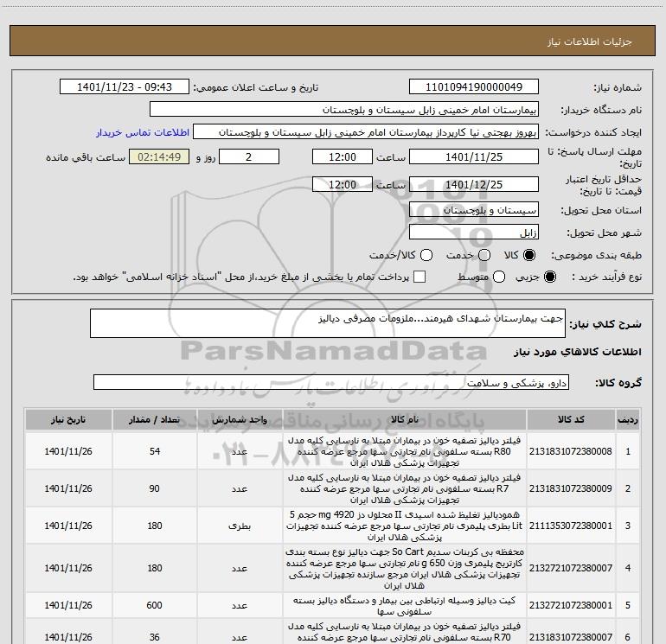Click quantity 36 in row 6

(155, 637)
